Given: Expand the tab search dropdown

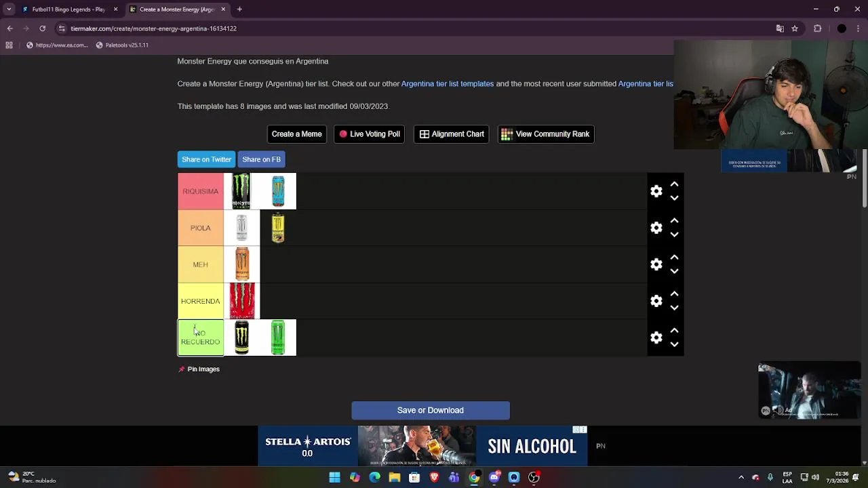Looking at the screenshot, I should coord(9,9).
